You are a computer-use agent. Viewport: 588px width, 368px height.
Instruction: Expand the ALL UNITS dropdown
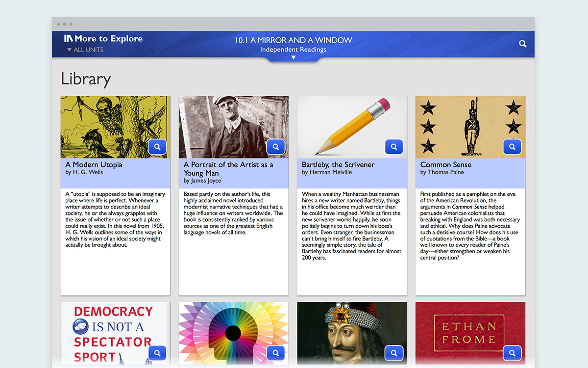point(85,50)
